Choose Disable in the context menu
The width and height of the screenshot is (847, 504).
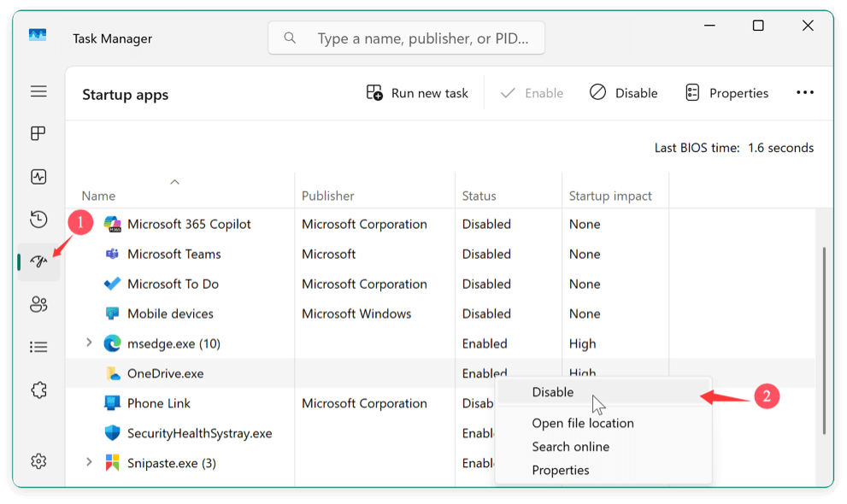click(x=553, y=392)
